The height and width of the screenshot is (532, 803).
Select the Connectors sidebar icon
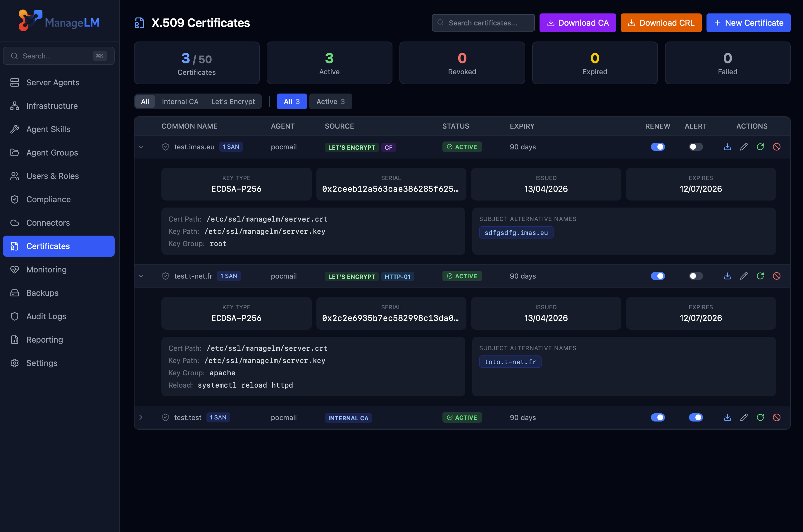point(15,222)
